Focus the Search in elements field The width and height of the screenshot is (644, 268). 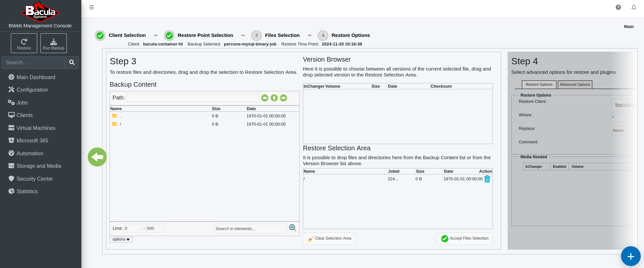click(x=251, y=229)
